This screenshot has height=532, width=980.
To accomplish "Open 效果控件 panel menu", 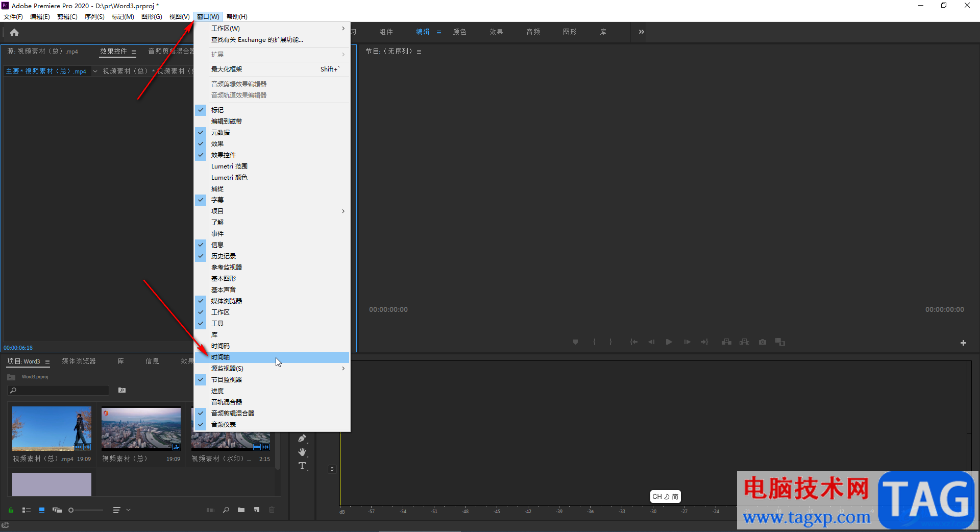I will (134, 52).
